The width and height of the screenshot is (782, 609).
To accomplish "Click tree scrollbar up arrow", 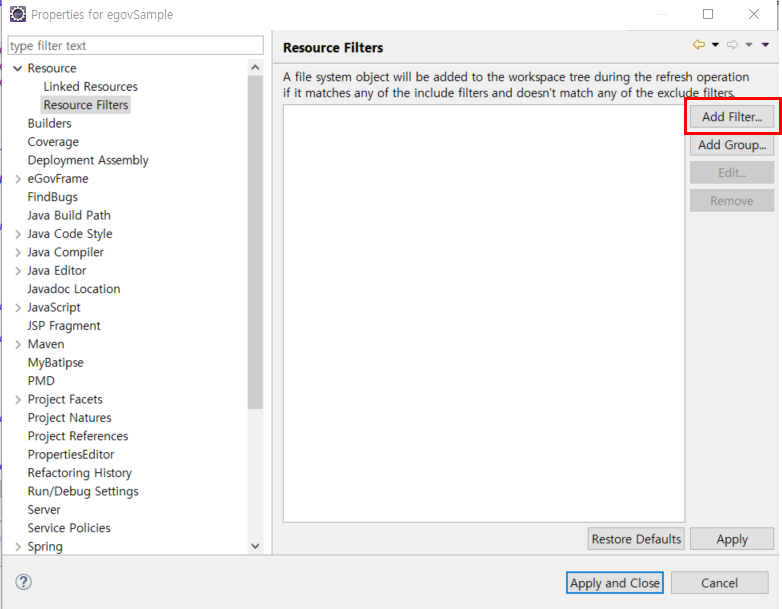I will (x=255, y=67).
